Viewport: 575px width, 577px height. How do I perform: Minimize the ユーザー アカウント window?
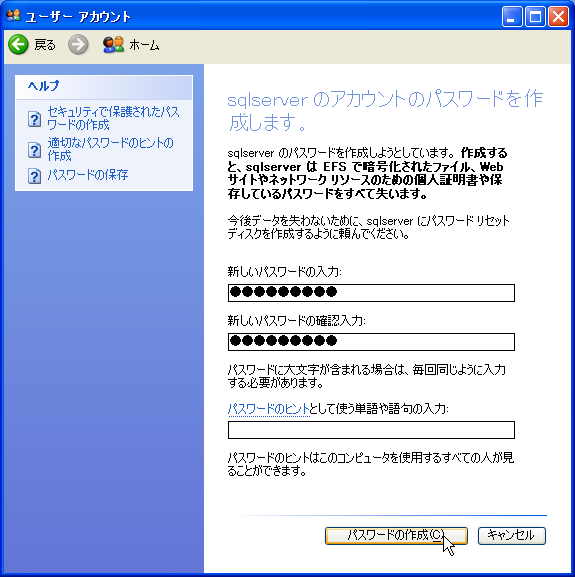(512, 17)
